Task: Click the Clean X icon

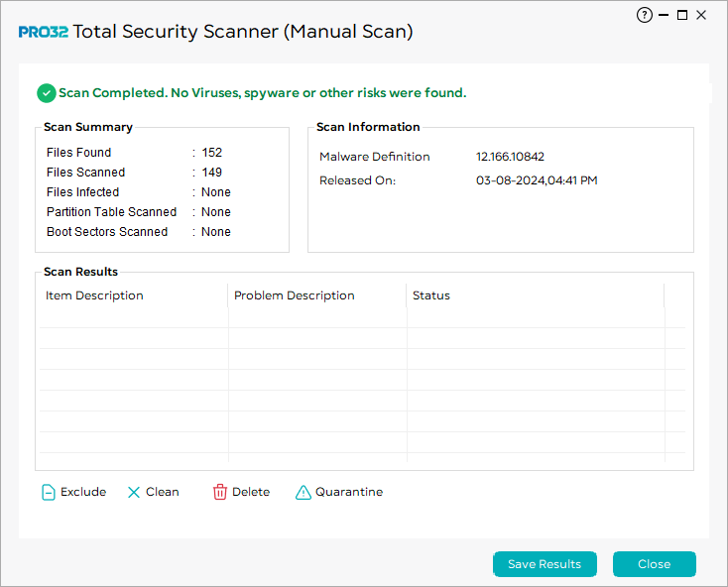Action: tap(134, 493)
